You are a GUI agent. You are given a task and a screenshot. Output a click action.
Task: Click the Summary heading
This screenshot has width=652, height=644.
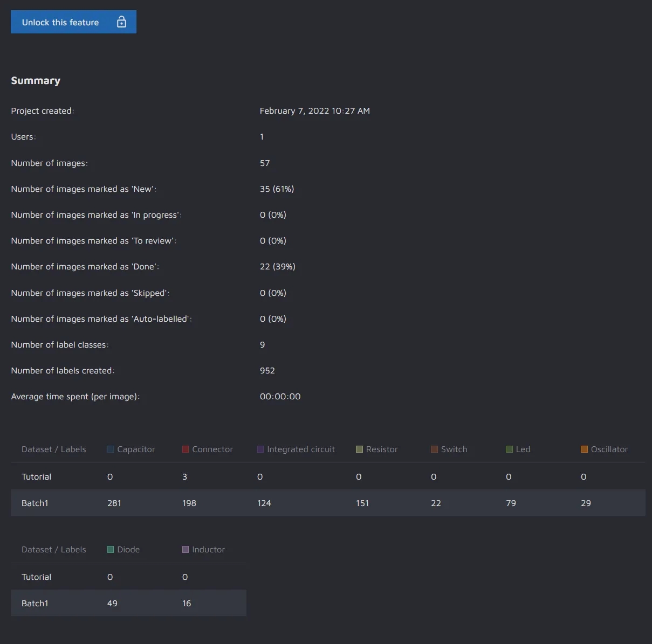pos(36,80)
